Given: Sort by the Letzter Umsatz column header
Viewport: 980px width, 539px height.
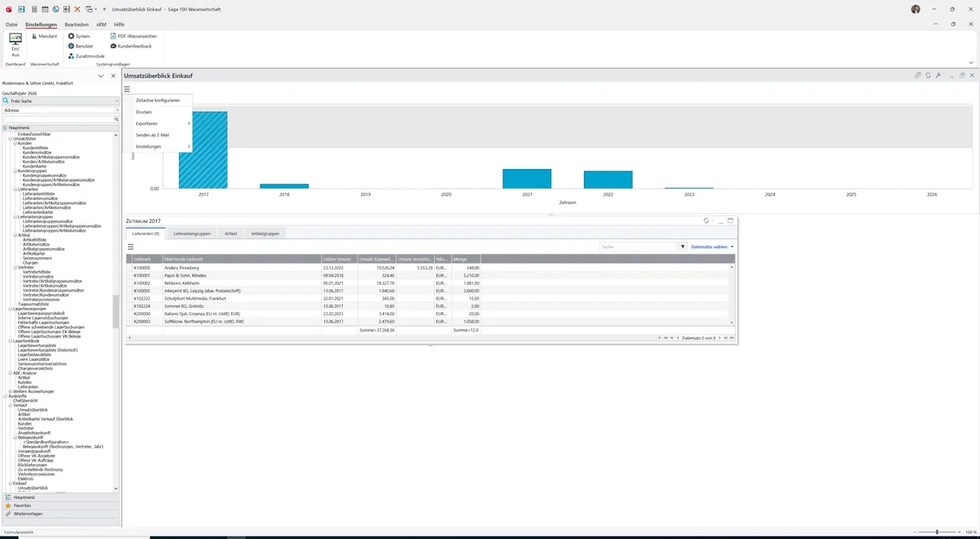Looking at the screenshot, I should click(x=337, y=259).
